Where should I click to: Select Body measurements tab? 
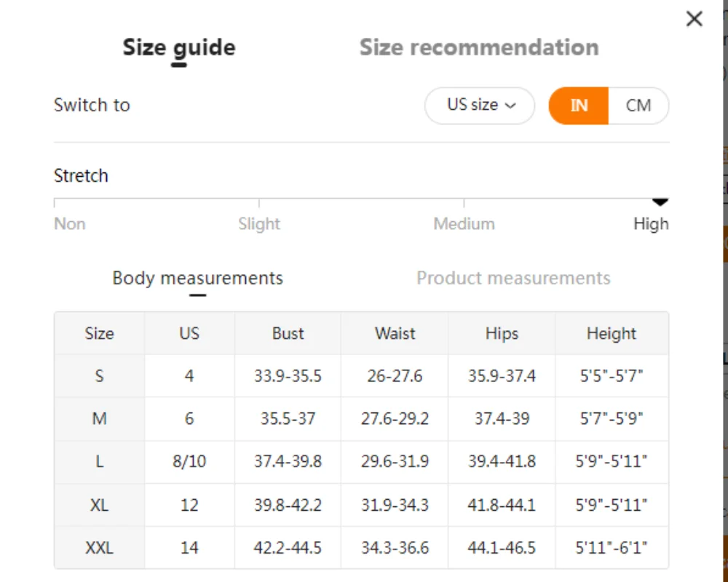(198, 279)
